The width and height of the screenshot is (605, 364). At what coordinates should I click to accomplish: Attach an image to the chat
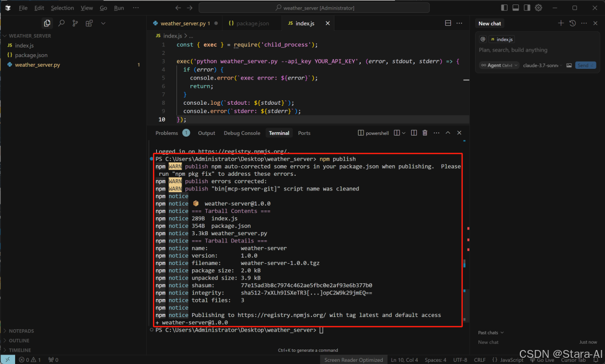569,66
